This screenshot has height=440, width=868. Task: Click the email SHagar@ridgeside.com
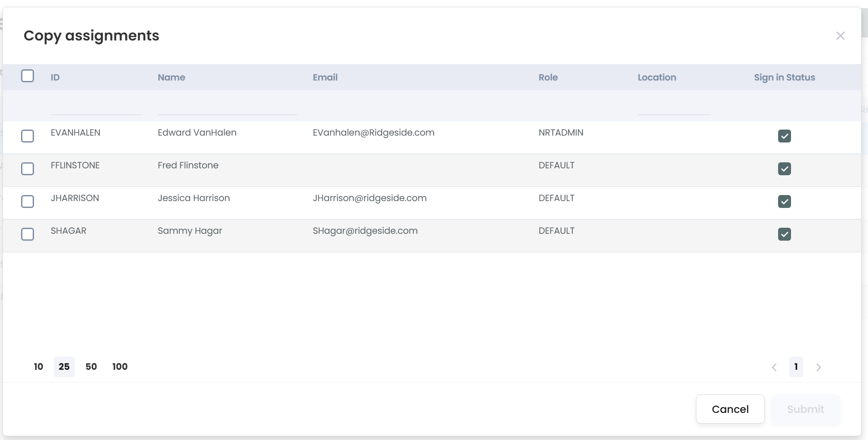pyautogui.click(x=365, y=231)
